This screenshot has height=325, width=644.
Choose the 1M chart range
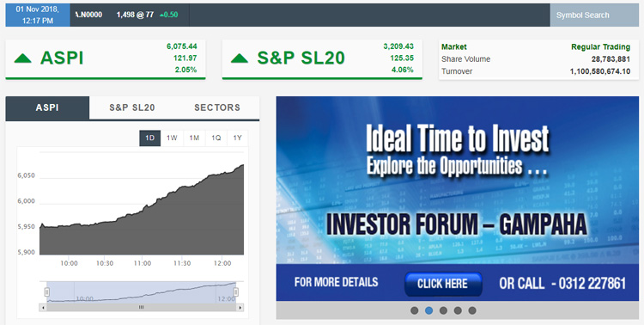coord(194,138)
